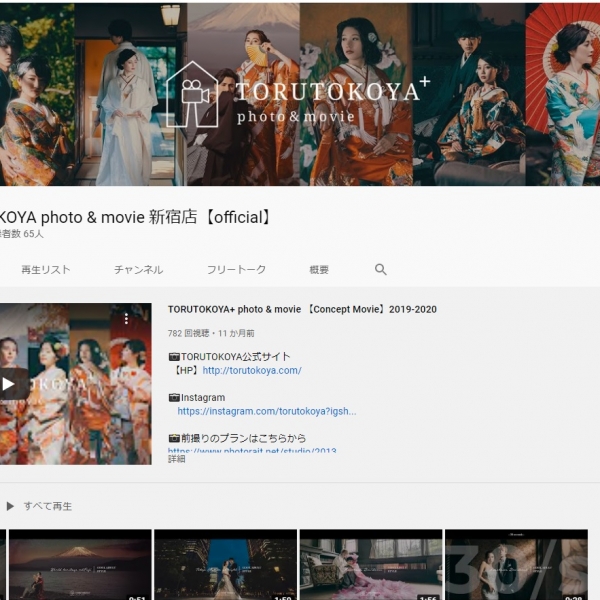Click the TORUTOKOYA公式サイト description line
The image size is (600, 600).
click(x=230, y=357)
